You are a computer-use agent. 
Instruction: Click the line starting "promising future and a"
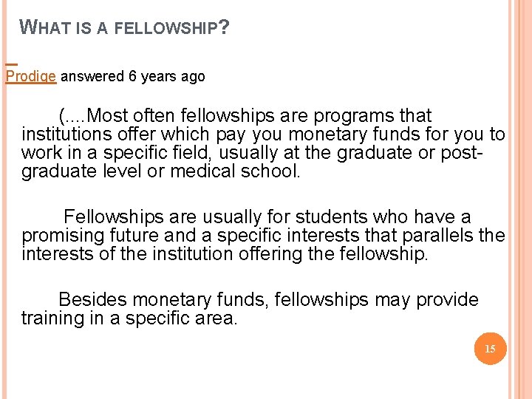[263, 236]
